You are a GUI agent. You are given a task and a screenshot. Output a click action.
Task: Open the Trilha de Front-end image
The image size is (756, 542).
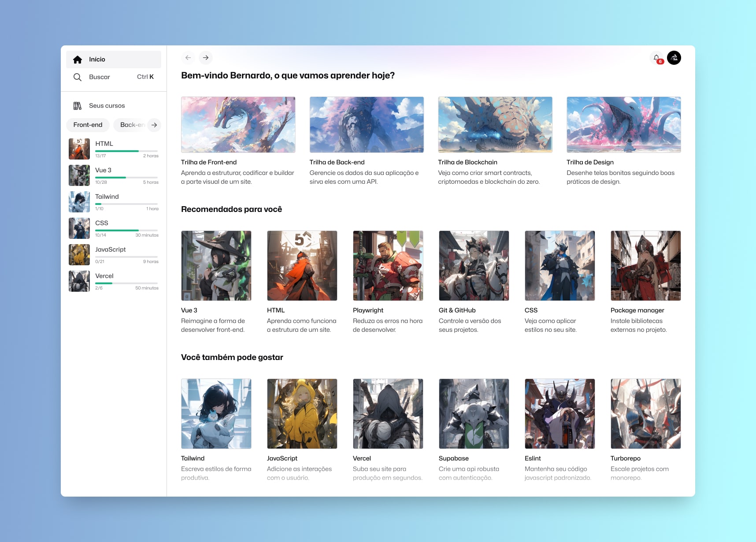[238, 125]
